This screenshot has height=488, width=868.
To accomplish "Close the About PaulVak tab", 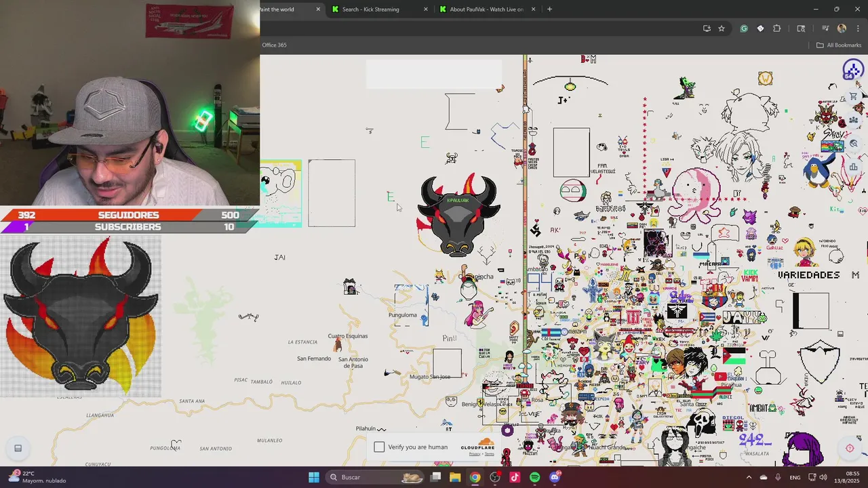I will click(x=533, y=9).
